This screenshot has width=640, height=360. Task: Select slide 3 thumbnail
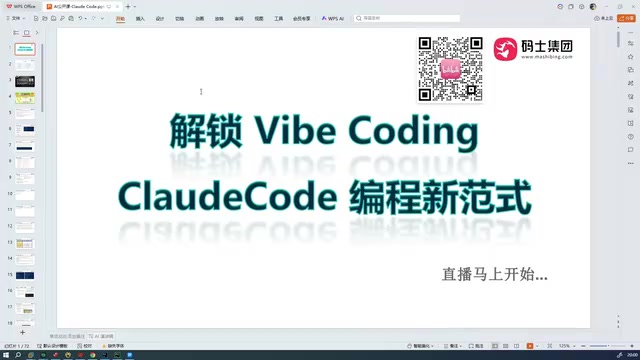point(25,81)
